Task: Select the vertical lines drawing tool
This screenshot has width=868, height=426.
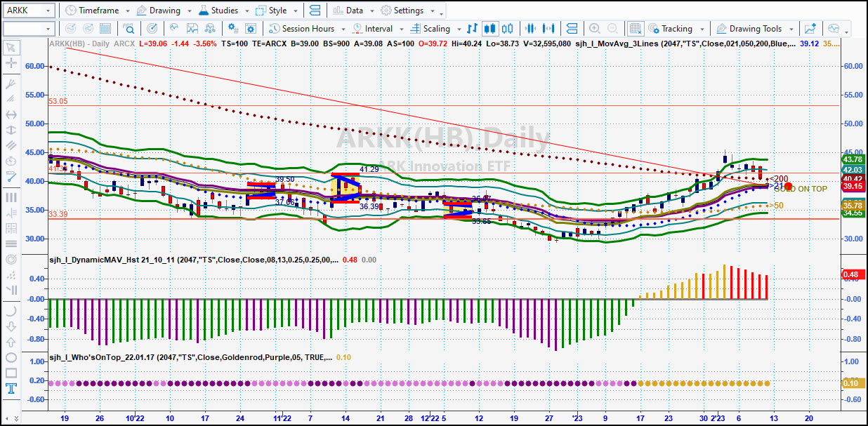Action: (11, 198)
